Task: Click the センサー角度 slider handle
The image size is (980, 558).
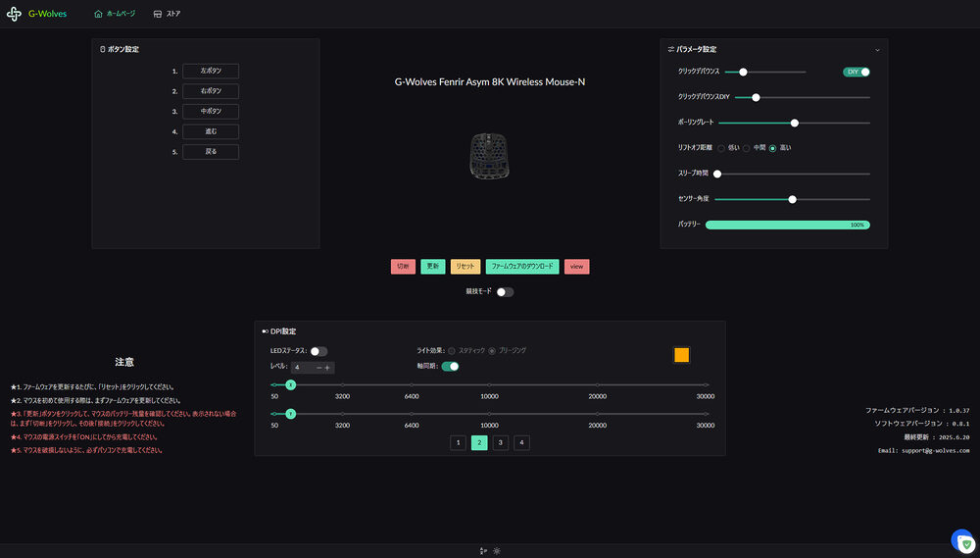Action: click(793, 199)
